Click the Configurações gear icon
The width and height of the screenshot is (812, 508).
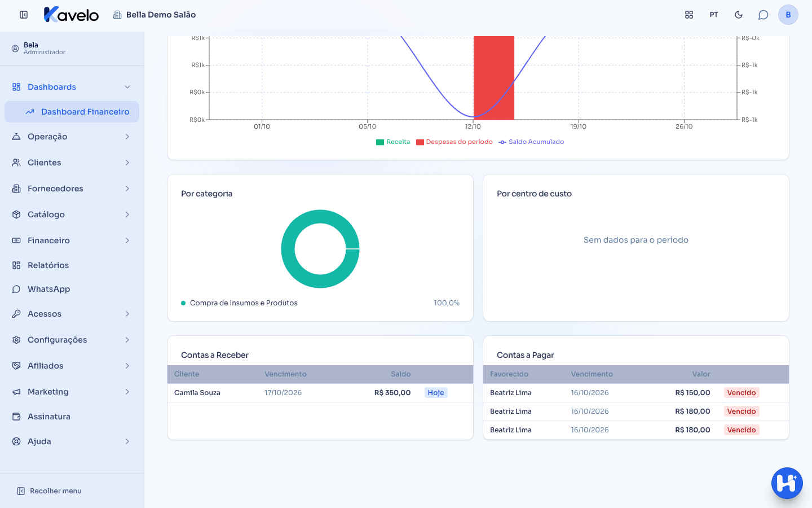click(x=16, y=340)
